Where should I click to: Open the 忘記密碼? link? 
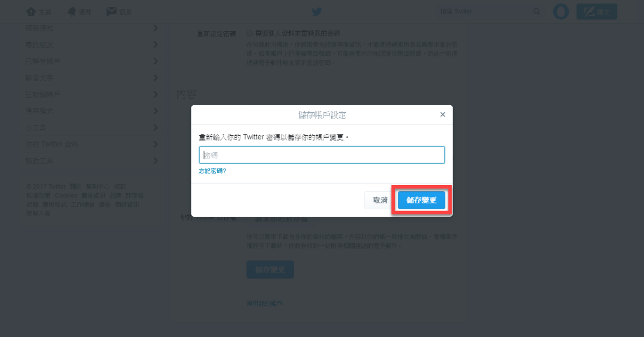click(x=213, y=171)
